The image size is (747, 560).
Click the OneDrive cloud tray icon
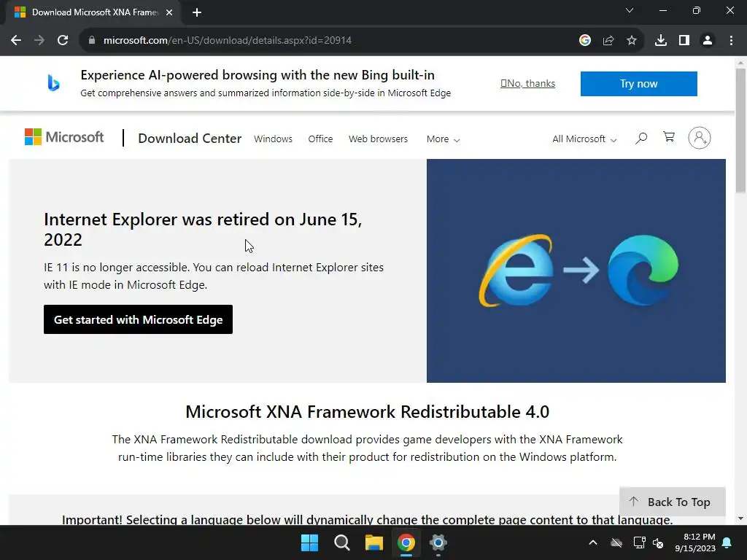616,542
